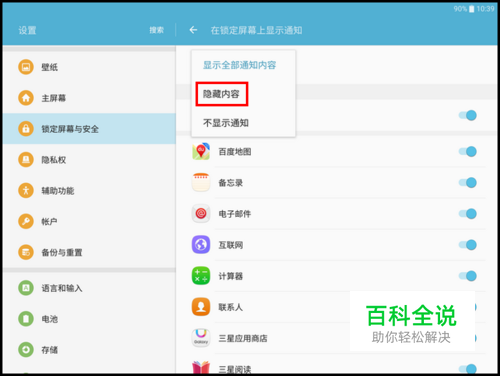This screenshot has height=376, width=500.
Task: Open 壁纸 settings entry
Action: click(89, 67)
